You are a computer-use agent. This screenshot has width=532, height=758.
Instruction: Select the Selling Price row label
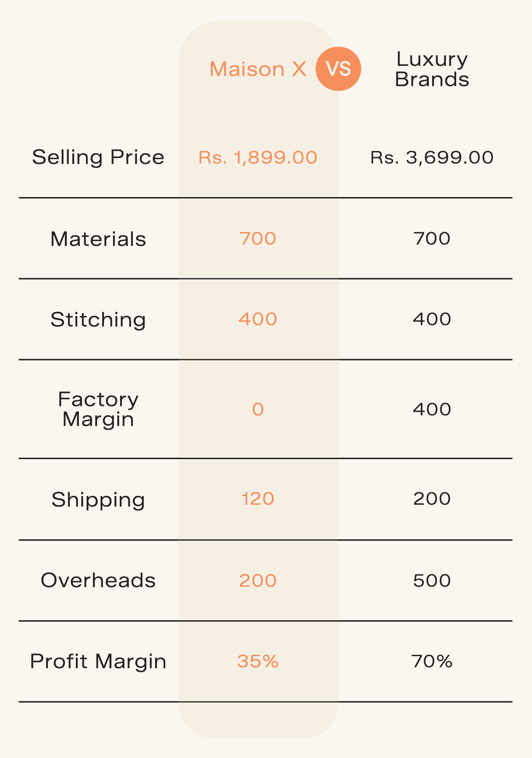click(98, 157)
